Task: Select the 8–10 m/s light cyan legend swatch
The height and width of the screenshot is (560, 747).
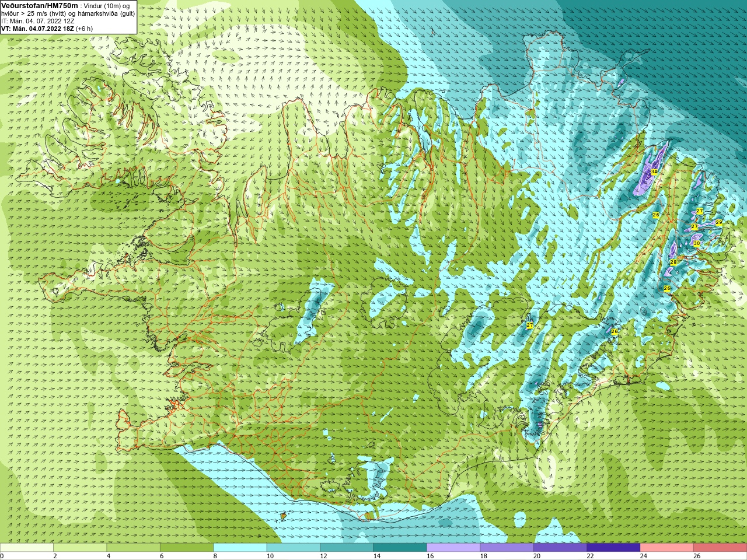Action: click(240, 548)
